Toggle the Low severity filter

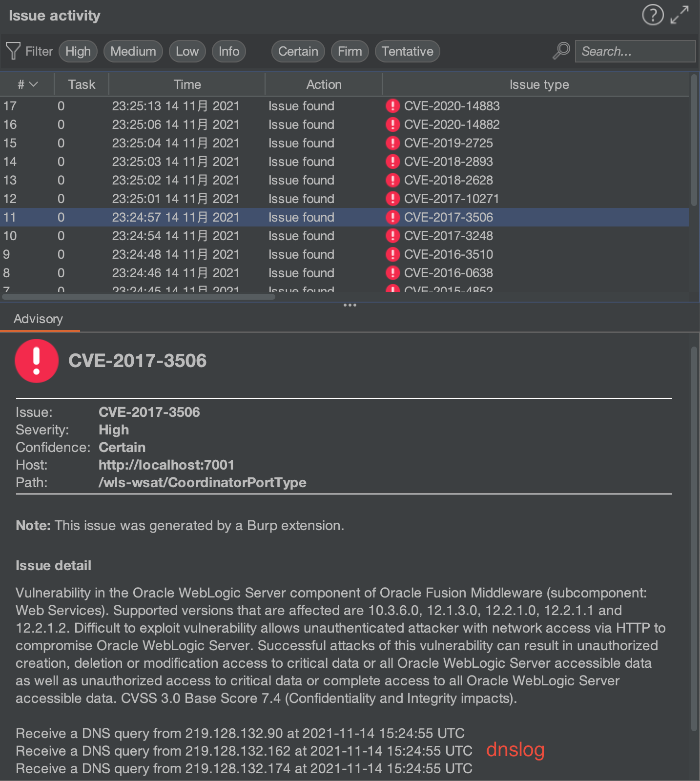(x=187, y=51)
